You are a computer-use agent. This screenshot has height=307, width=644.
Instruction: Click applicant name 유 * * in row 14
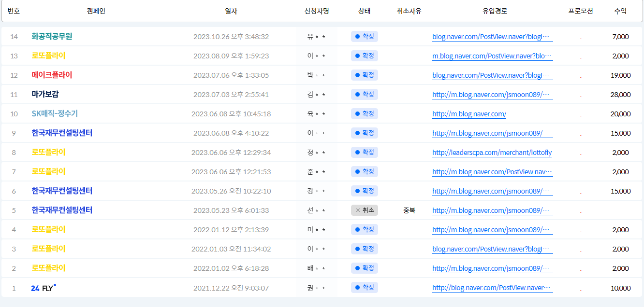[x=316, y=37]
